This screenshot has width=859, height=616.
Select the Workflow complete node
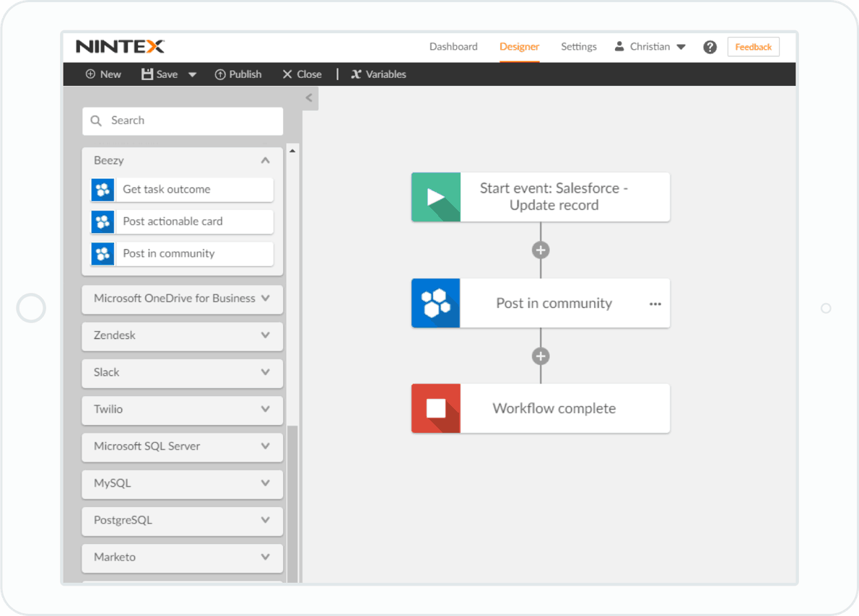[541, 408]
